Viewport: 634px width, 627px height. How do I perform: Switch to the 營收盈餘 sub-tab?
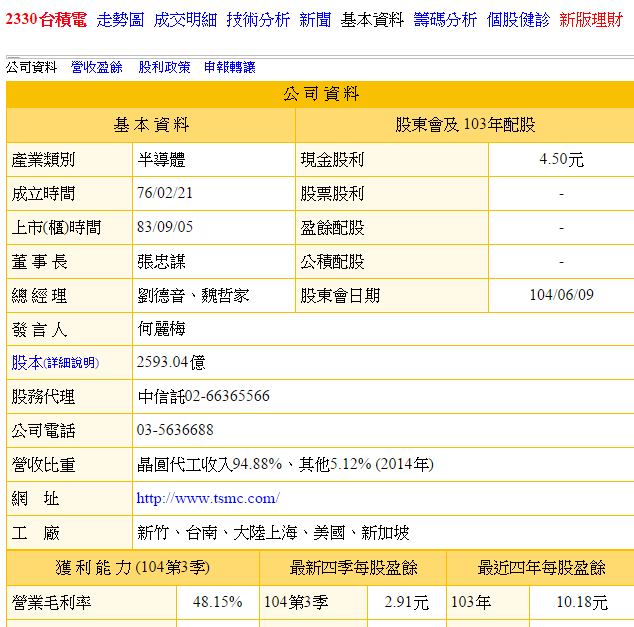[x=97, y=67]
